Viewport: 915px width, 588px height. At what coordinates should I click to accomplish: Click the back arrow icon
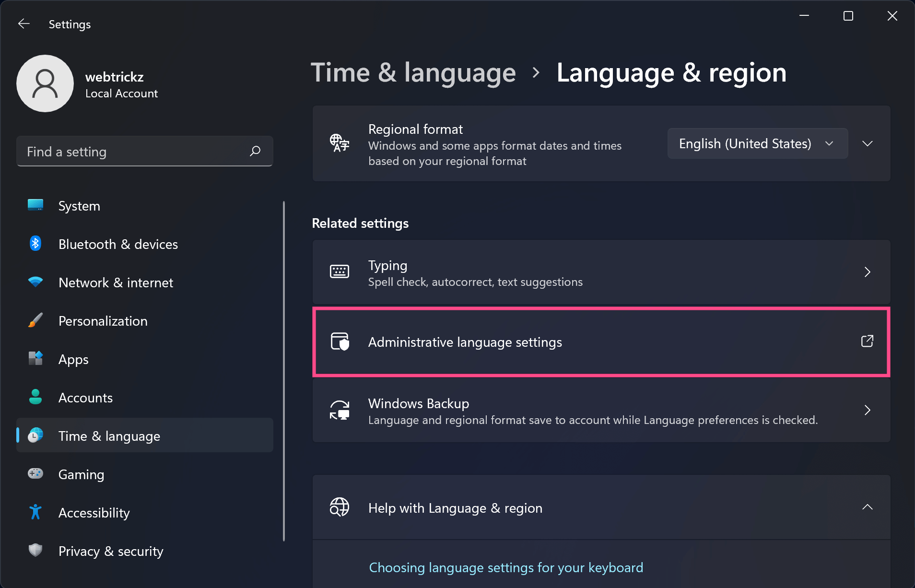point(23,24)
